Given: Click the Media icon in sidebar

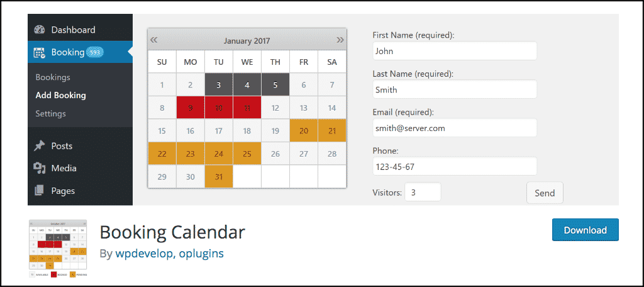Looking at the screenshot, I should pos(40,168).
